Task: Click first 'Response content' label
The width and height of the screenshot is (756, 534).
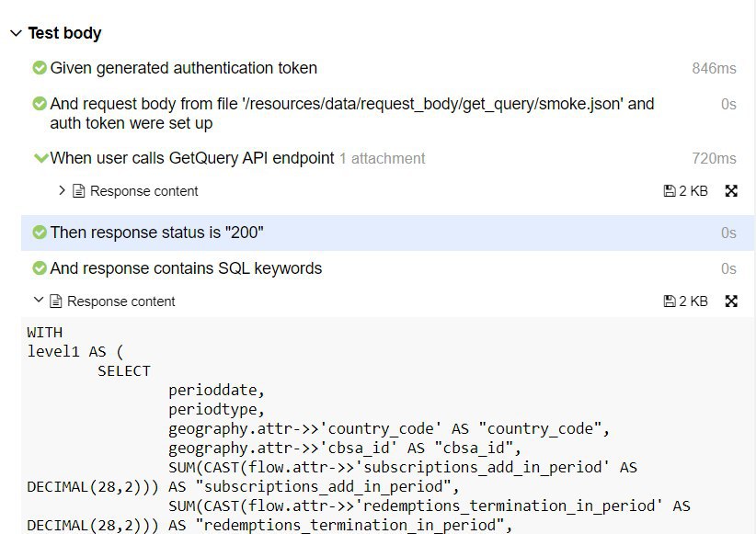Action: click(x=144, y=191)
